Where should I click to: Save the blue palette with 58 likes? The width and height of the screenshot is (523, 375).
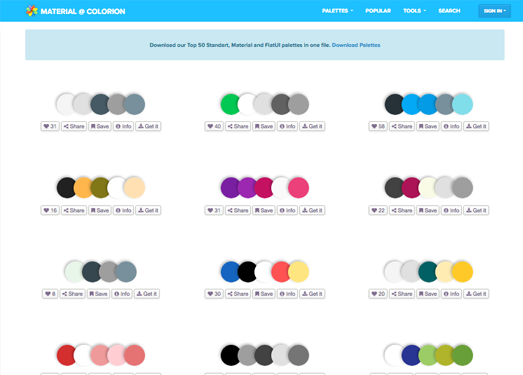428,126
